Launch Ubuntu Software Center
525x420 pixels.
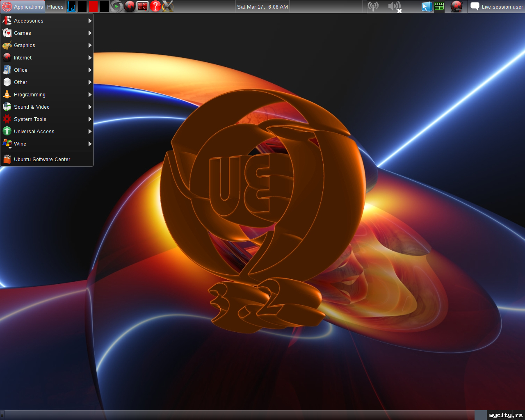tap(47, 159)
